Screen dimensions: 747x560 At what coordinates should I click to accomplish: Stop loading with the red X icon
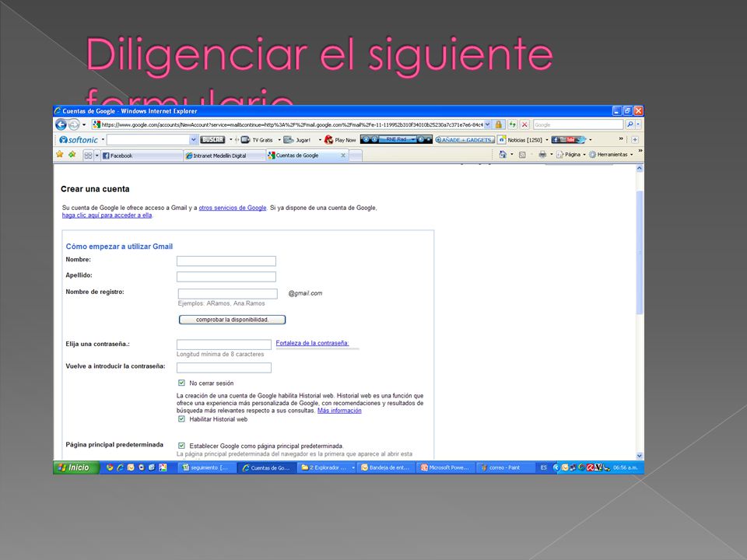click(524, 124)
